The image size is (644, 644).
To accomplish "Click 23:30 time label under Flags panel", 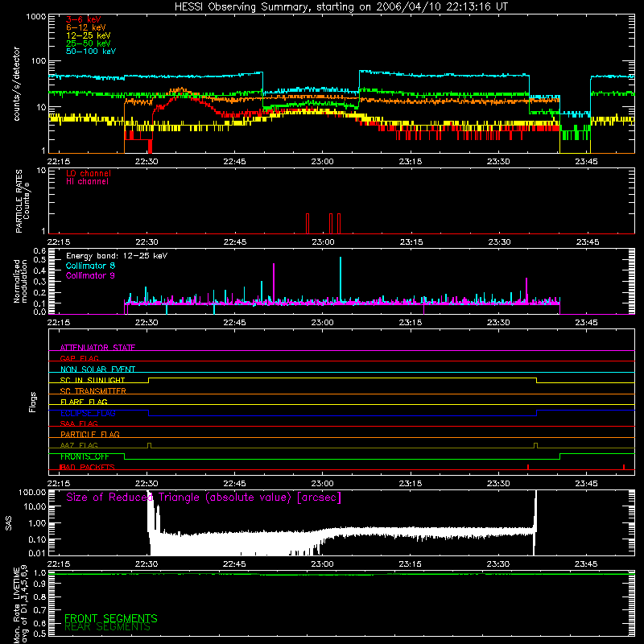I will (x=498, y=484).
